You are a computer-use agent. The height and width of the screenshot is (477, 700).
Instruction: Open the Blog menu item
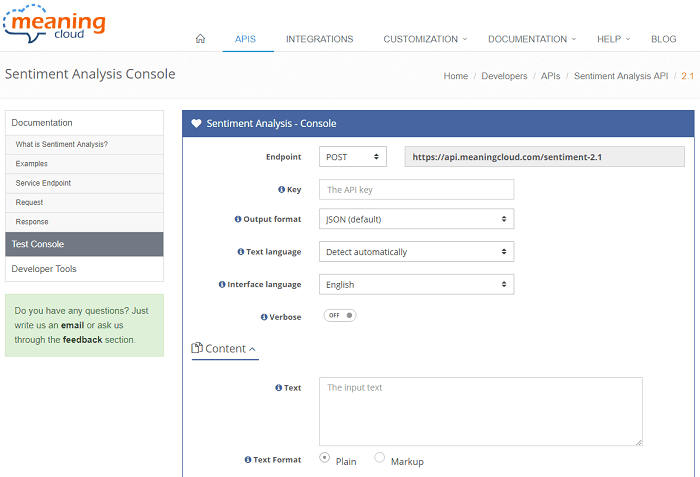pyautogui.click(x=663, y=39)
